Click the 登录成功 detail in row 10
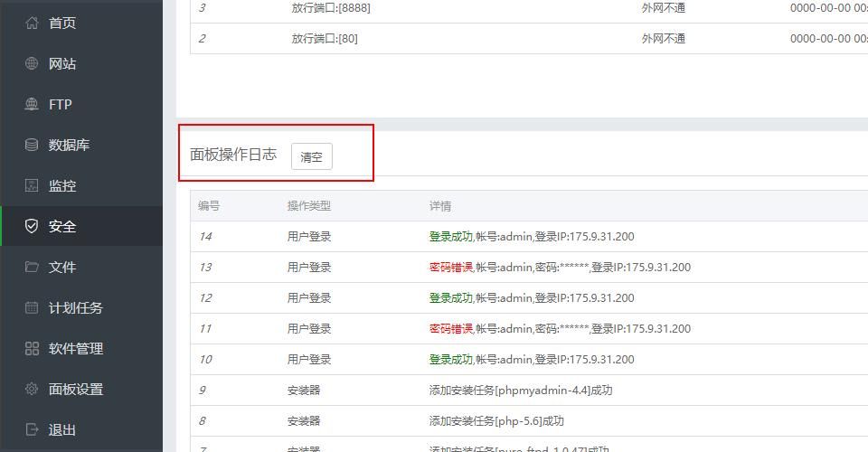868x452 pixels. pyautogui.click(x=450, y=359)
